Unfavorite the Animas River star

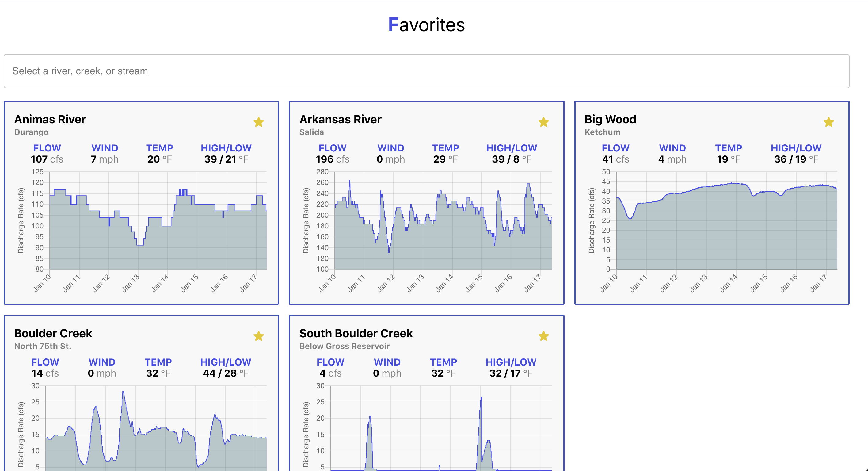point(258,122)
